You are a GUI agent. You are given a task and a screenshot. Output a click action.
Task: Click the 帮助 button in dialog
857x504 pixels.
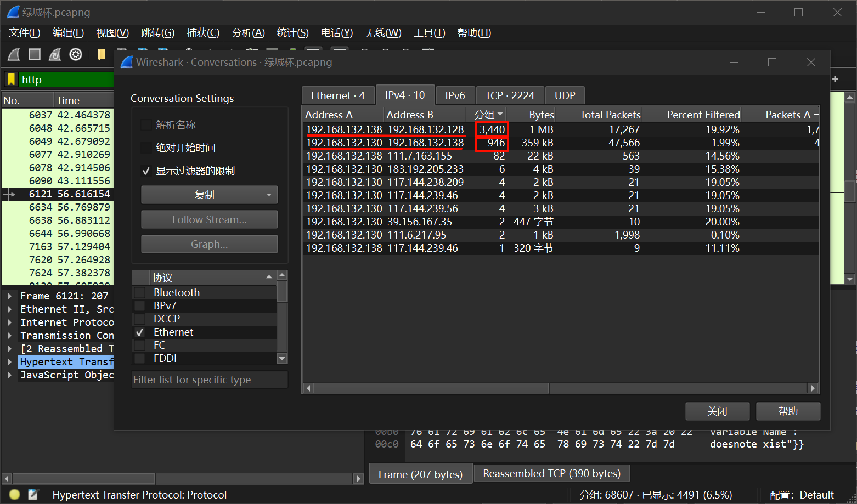788,411
